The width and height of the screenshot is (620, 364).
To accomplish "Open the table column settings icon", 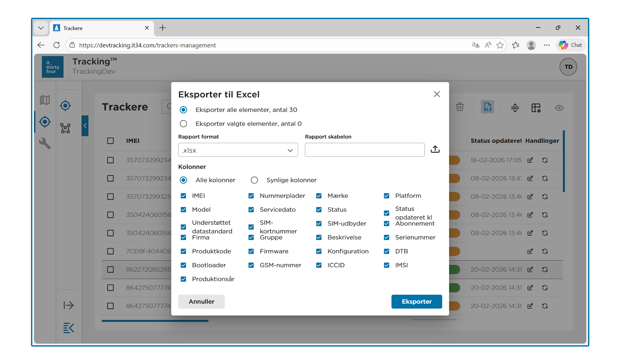I will tap(536, 108).
